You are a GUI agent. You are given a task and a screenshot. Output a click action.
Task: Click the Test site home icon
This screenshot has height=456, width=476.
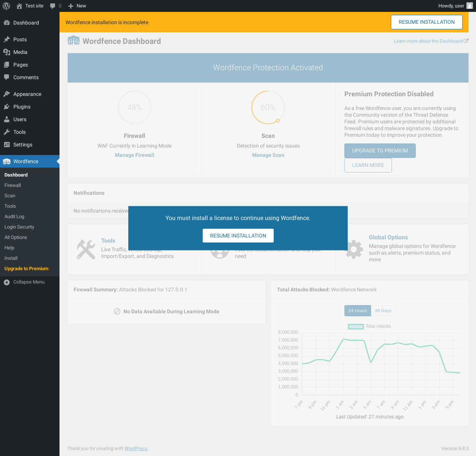coord(19,6)
